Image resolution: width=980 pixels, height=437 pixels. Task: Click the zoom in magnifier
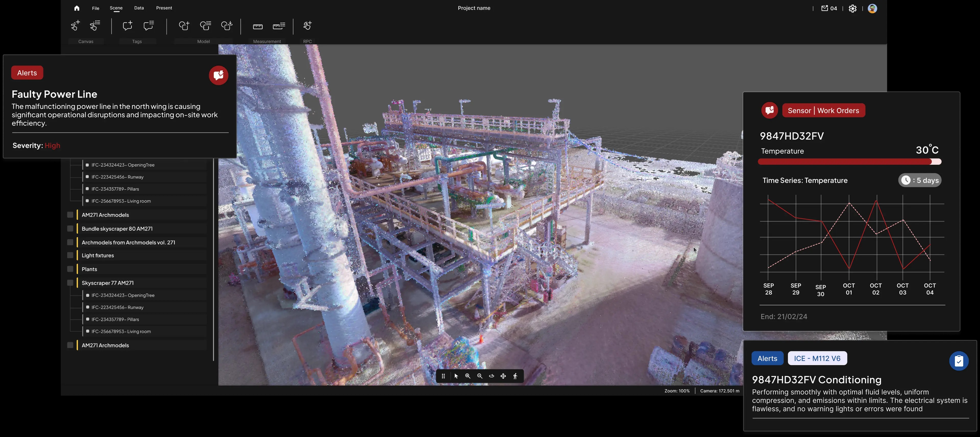(x=468, y=376)
